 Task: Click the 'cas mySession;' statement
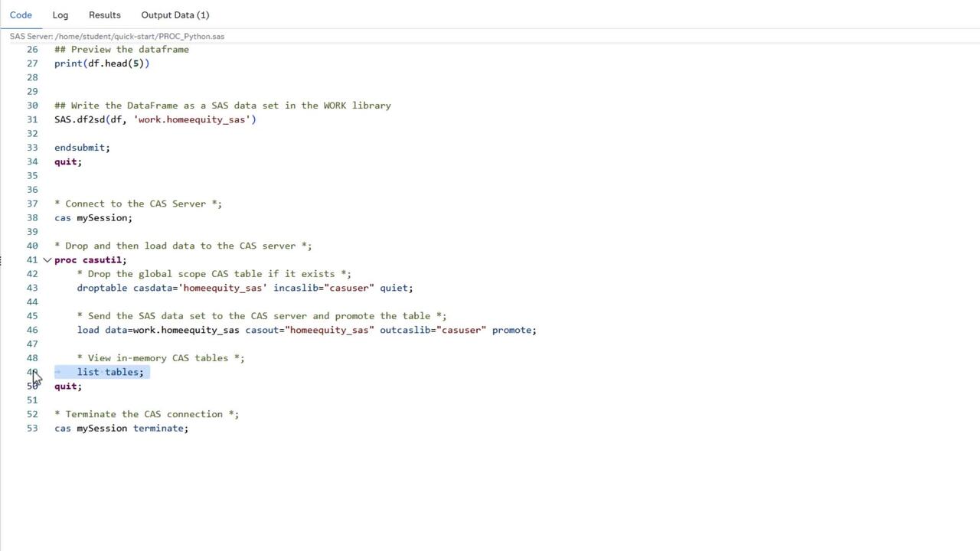coord(93,217)
